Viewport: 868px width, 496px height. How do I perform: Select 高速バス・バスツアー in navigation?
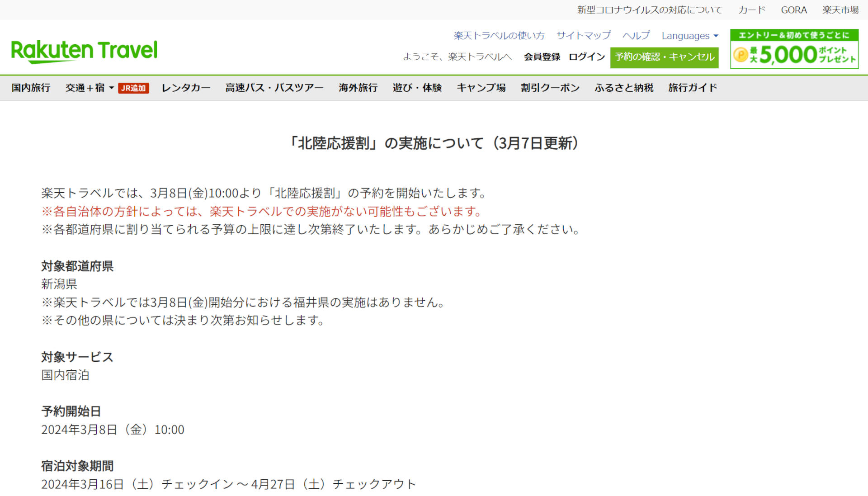274,88
